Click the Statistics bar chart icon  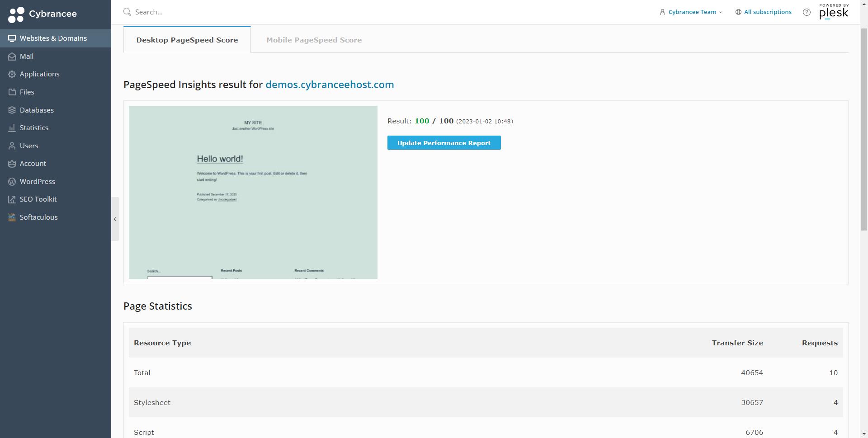(12, 128)
